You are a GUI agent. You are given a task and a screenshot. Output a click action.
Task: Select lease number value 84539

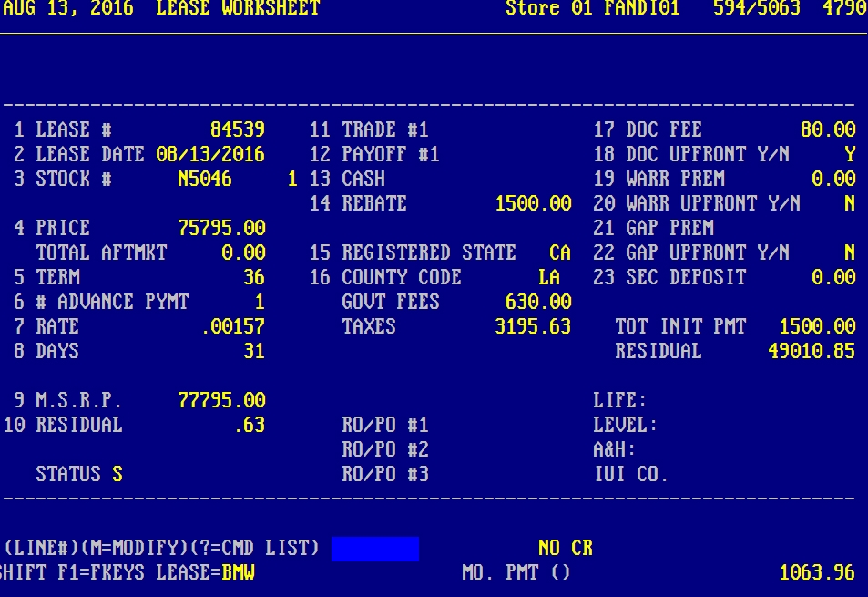238,129
